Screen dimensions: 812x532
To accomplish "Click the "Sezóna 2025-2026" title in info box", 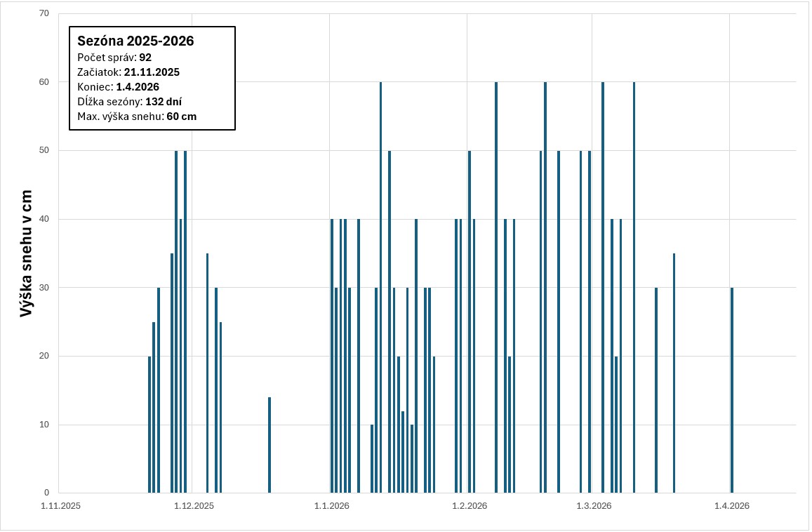I will pos(135,41).
